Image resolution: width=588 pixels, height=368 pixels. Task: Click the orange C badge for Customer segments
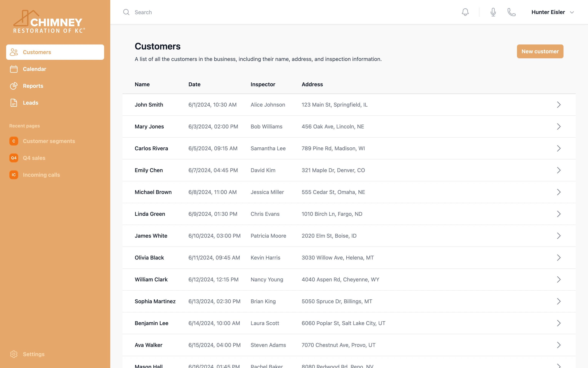14,141
